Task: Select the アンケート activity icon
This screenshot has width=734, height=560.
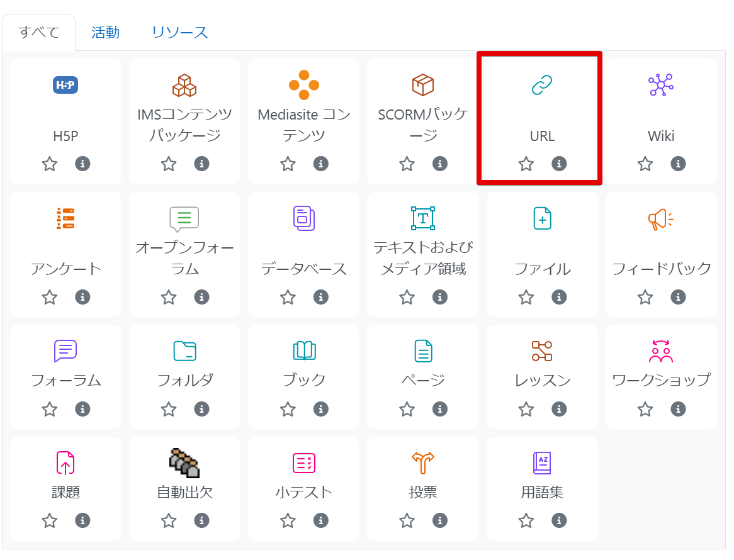Action: click(65, 217)
